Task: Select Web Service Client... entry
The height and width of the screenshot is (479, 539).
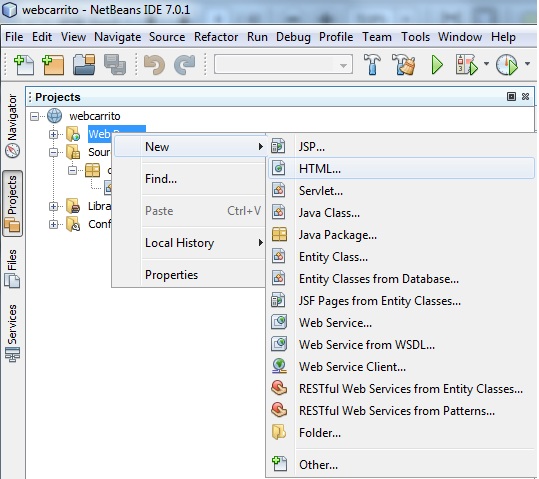Action: [x=402, y=367]
